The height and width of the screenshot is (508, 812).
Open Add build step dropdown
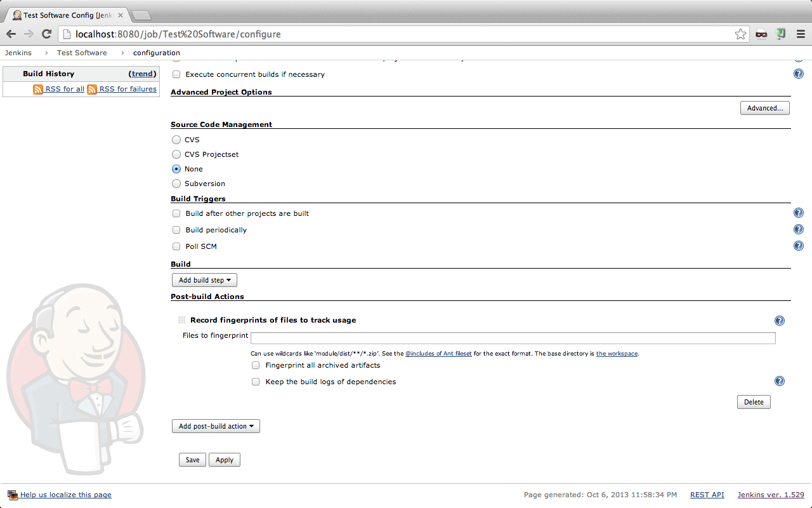pos(204,280)
